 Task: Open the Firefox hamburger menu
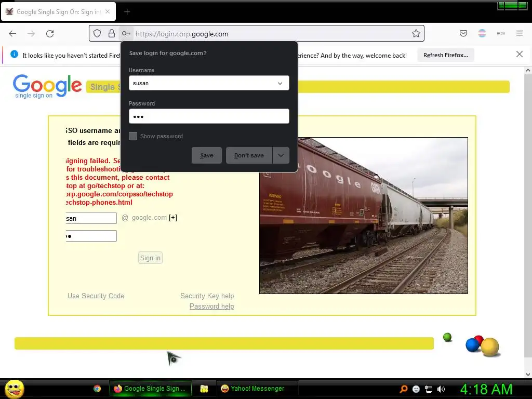520,33
